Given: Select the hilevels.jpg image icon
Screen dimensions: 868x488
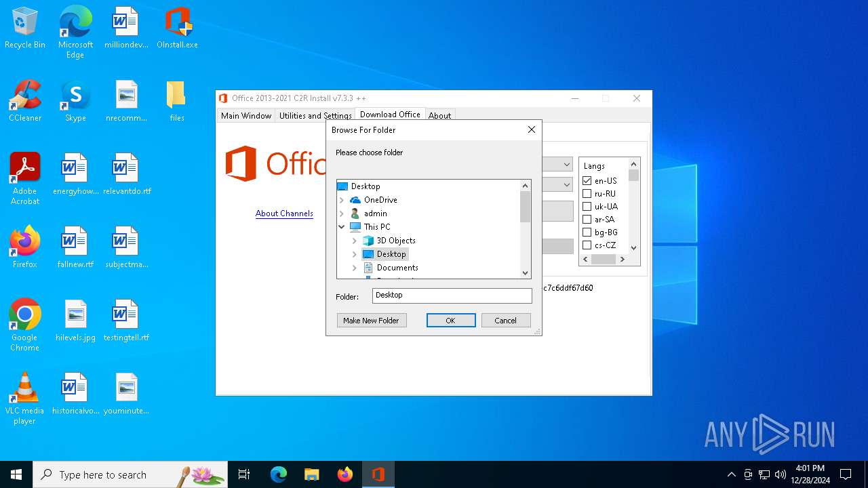Looking at the screenshot, I should click(75, 321).
